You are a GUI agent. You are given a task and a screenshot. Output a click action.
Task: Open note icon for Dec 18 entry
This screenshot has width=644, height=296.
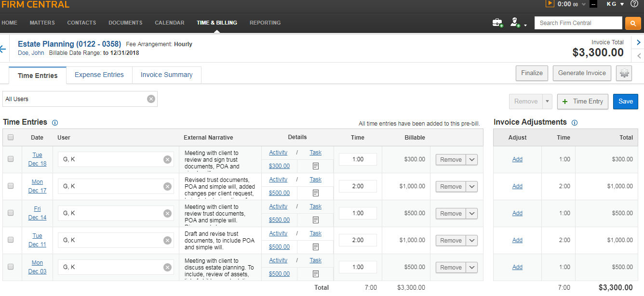316,166
